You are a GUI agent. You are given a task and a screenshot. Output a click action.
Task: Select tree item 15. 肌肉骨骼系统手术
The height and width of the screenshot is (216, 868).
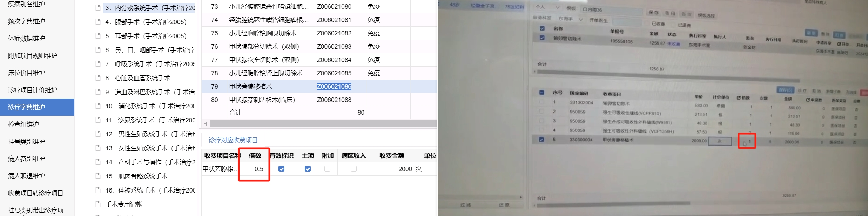[136, 176]
